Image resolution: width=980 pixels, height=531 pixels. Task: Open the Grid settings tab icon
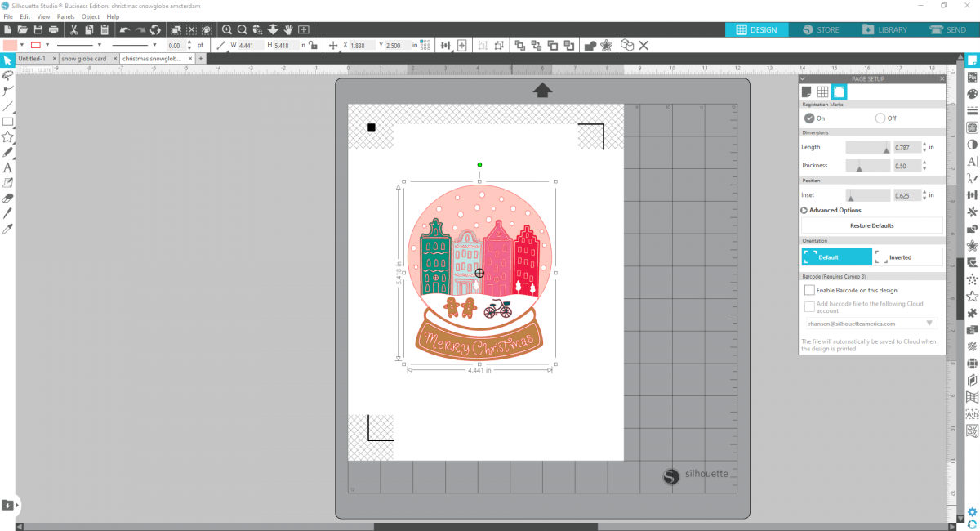tap(823, 91)
